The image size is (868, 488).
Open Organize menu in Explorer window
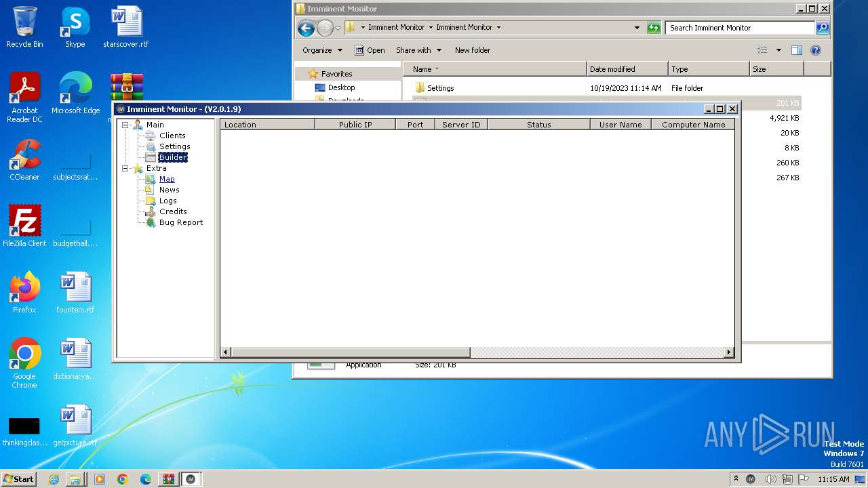point(322,50)
